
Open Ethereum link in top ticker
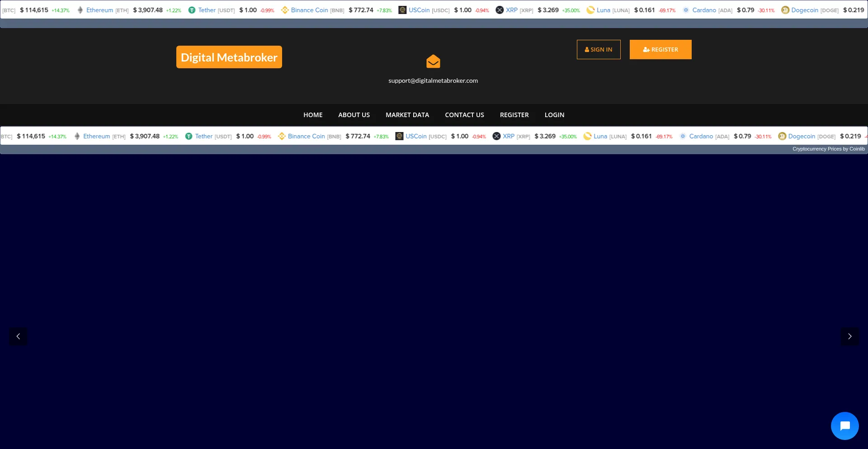coord(99,10)
